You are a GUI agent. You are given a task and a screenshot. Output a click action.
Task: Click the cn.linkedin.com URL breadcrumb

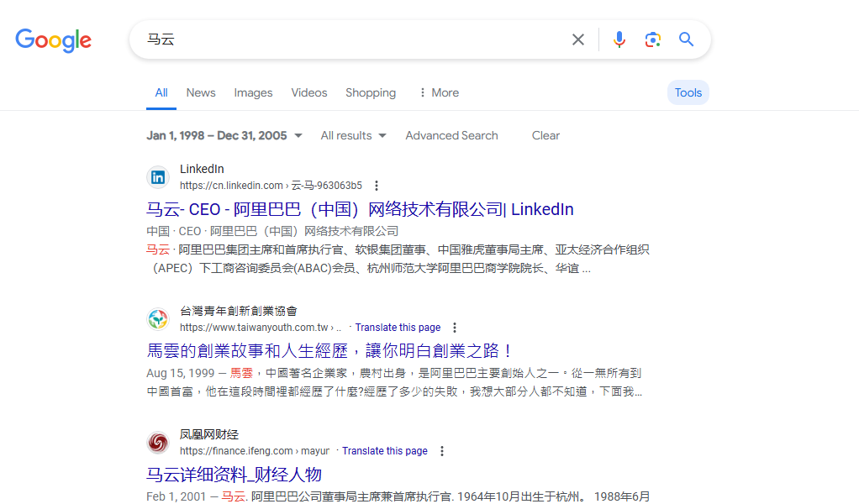[271, 186]
